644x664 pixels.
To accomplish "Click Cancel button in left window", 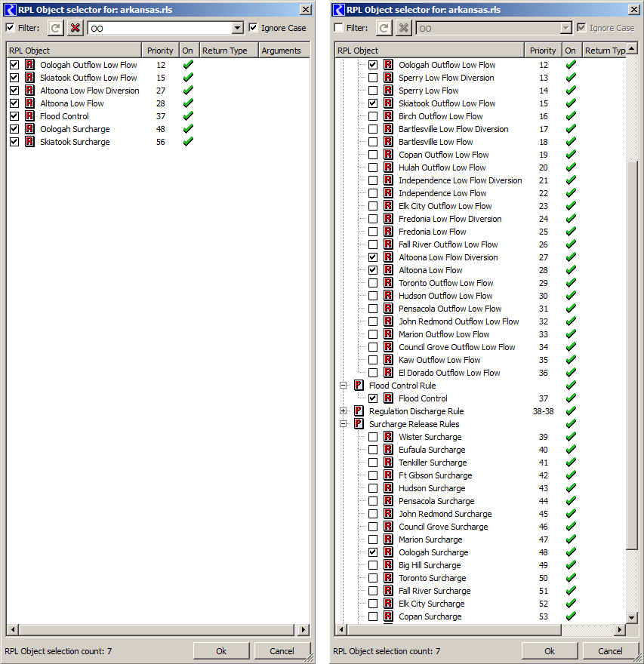I will tap(282, 651).
